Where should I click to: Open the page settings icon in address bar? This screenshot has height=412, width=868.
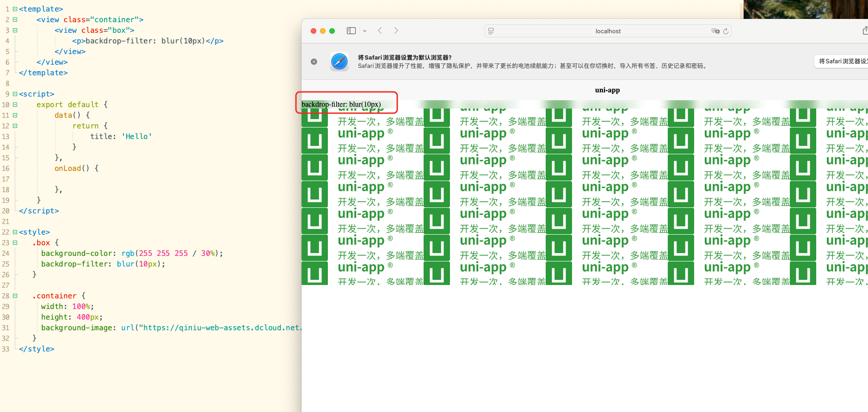coord(491,31)
